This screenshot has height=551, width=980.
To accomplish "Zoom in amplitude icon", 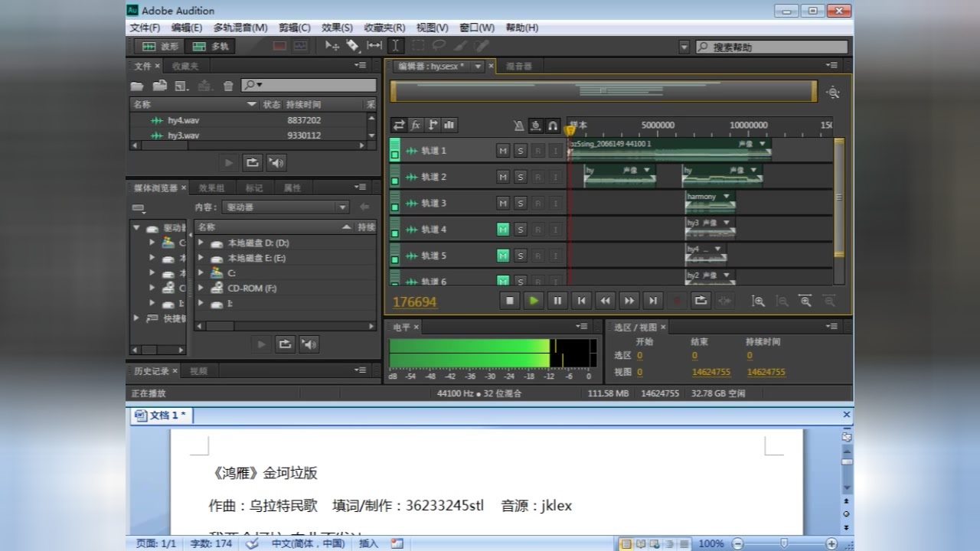I will pyautogui.click(x=758, y=302).
